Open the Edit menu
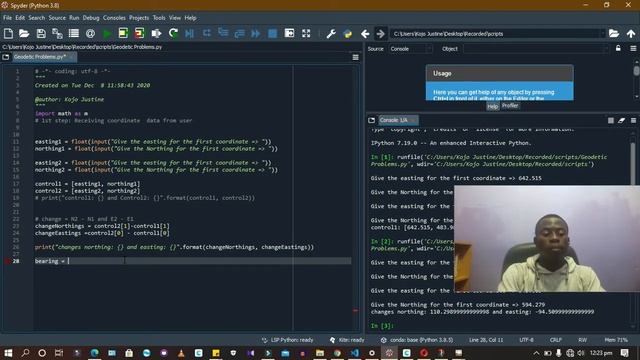The height and width of the screenshot is (360, 640). tap(20, 18)
